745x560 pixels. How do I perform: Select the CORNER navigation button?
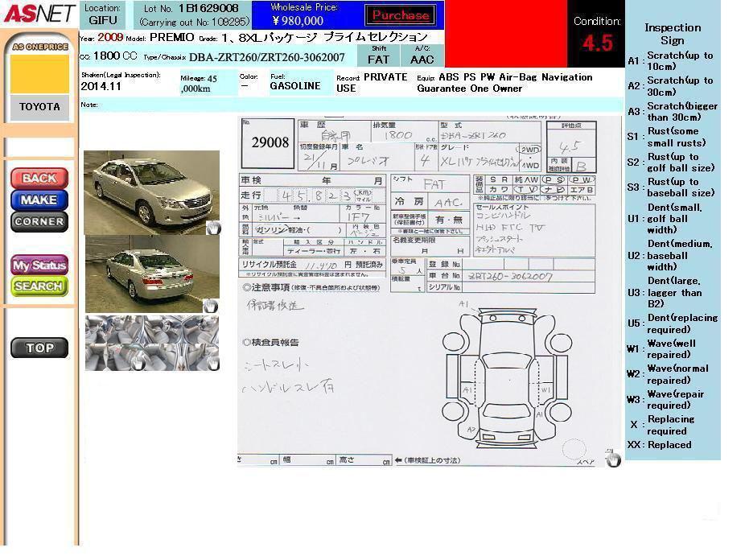tap(39, 221)
